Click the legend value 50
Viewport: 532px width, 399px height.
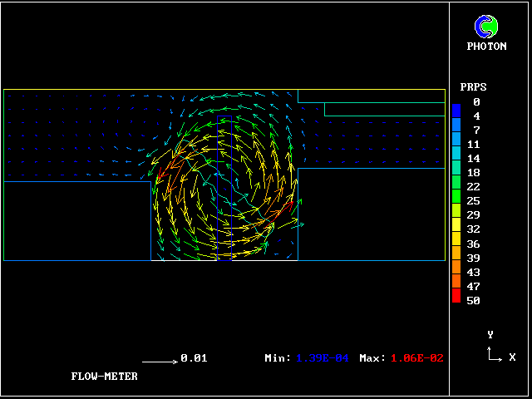473,300
